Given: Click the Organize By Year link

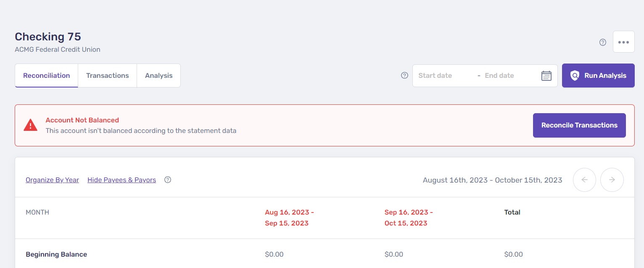Looking at the screenshot, I should tap(52, 180).
